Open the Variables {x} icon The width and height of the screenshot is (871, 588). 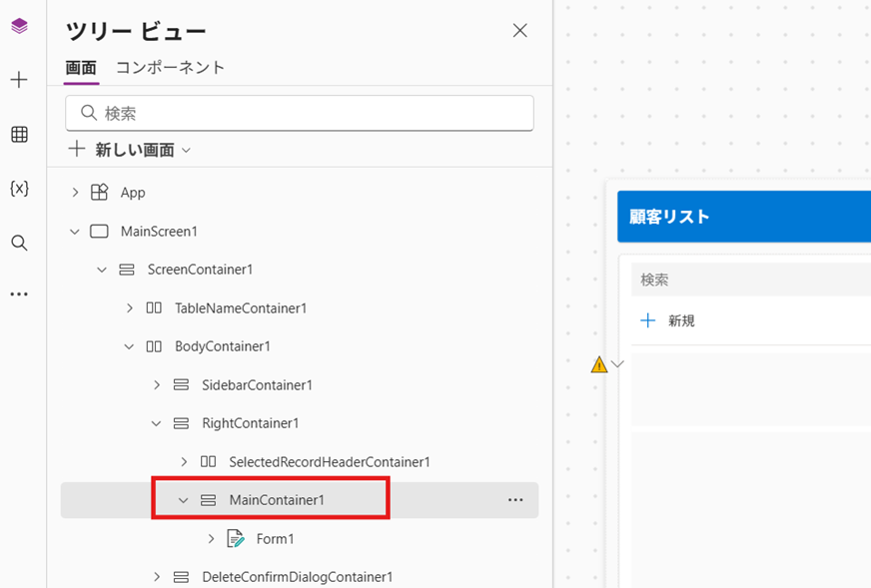[19, 189]
